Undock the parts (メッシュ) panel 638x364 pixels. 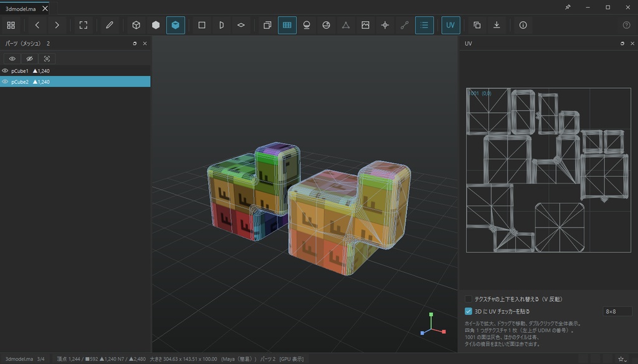click(135, 44)
